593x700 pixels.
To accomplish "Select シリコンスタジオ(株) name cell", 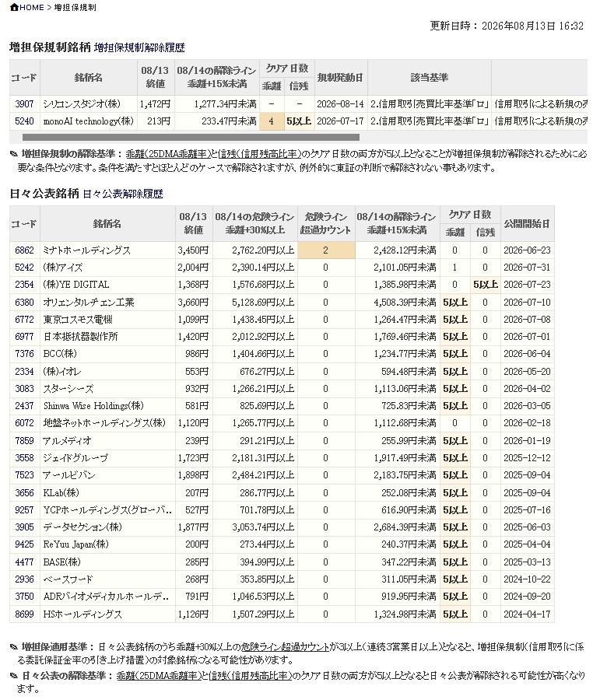I will (x=89, y=104).
